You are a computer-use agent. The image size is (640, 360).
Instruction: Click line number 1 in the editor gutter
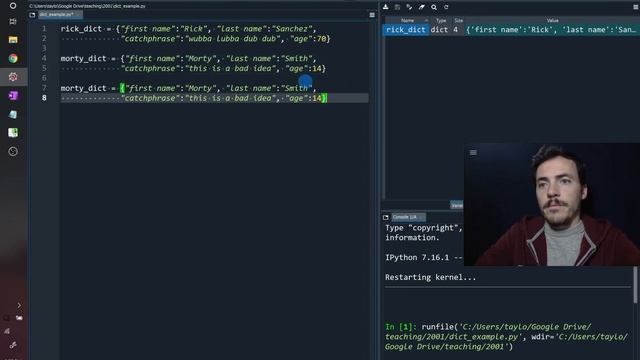click(x=44, y=29)
